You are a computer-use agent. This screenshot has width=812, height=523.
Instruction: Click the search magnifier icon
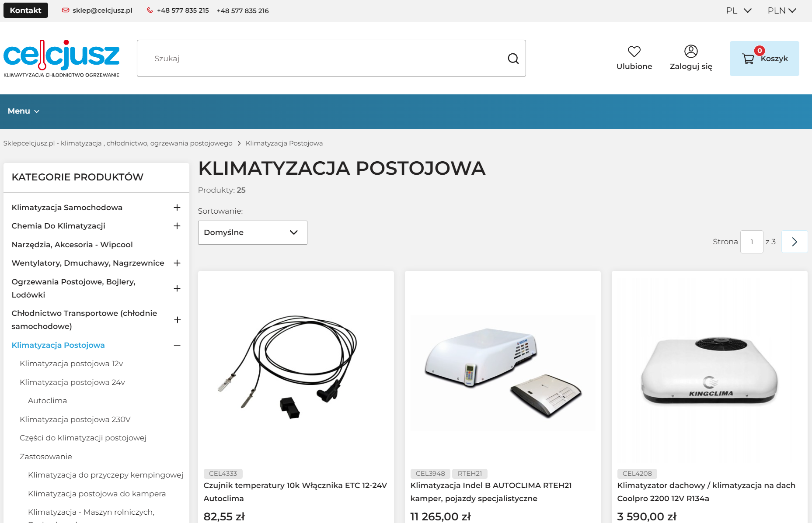513,58
